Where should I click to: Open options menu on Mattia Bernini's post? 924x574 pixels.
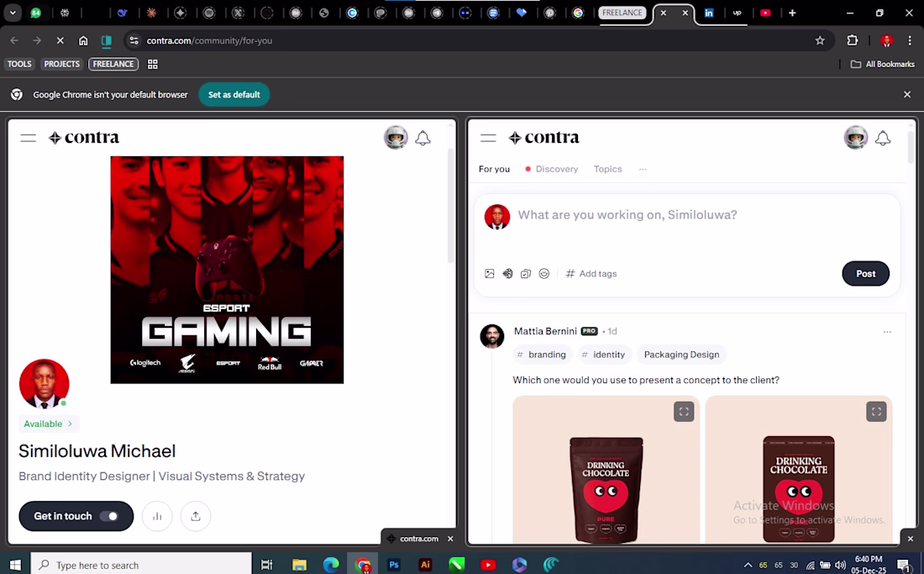click(x=887, y=332)
